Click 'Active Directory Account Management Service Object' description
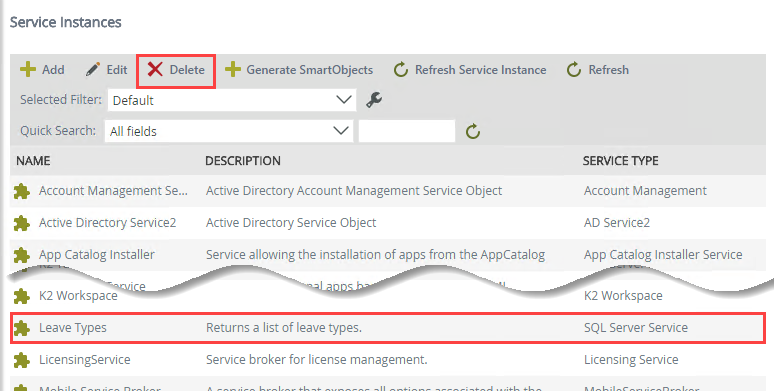Image resolution: width=774 pixels, height=391 pixels. click(354, 191)
